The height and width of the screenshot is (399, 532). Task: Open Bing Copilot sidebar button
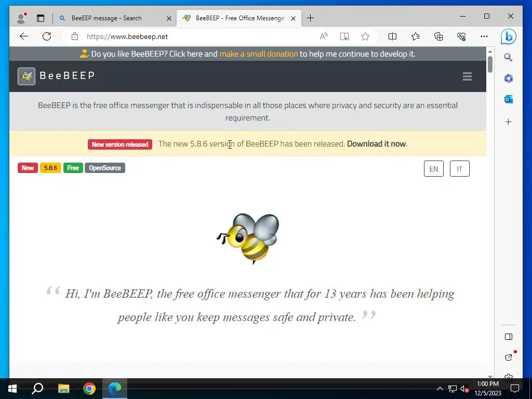[508, 36]
